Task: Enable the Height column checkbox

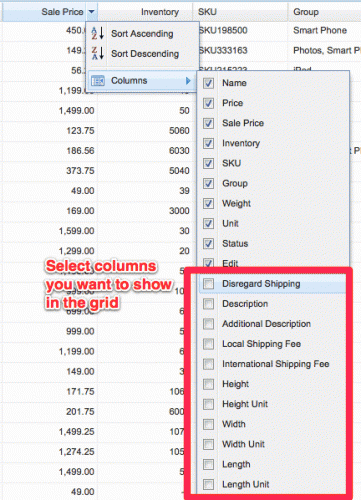Action: tap(209, 384)
